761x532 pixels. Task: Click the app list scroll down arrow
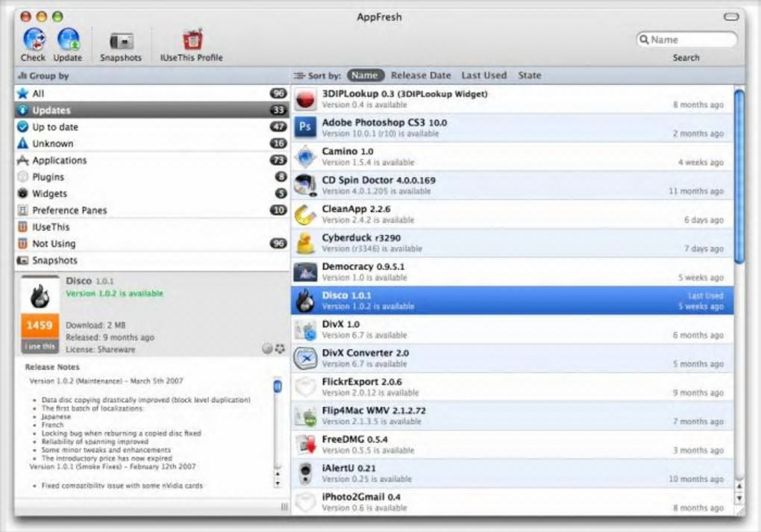pyautogui.click(x=739, y=498)
